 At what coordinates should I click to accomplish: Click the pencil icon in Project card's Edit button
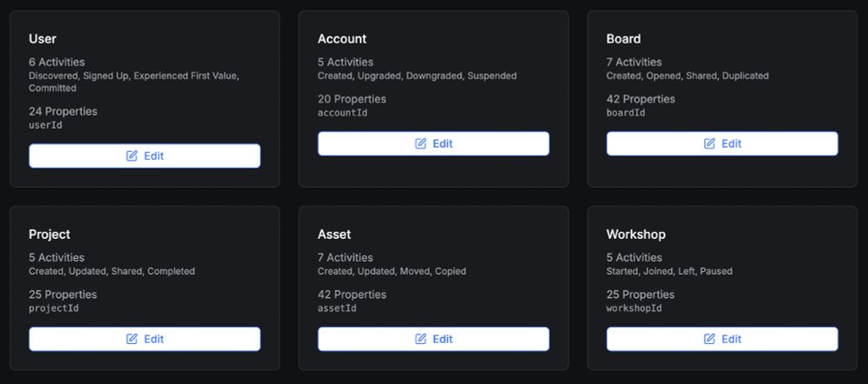point(132,339)
